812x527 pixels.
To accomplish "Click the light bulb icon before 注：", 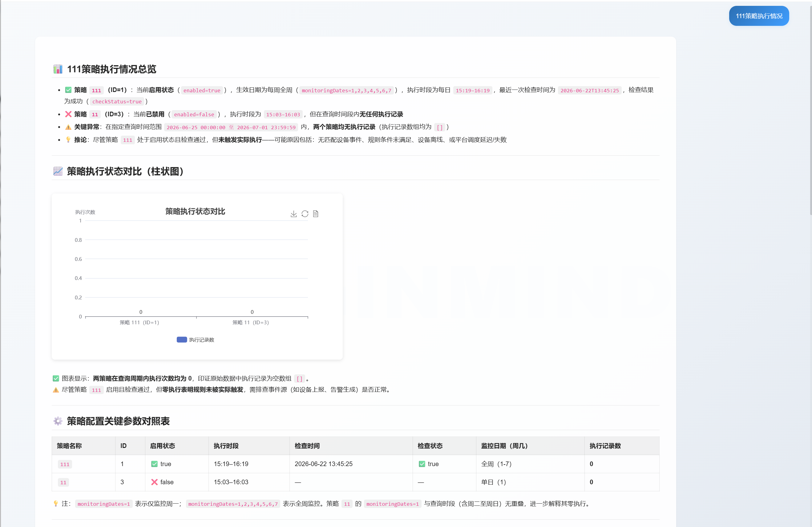I will coord(56,504).
